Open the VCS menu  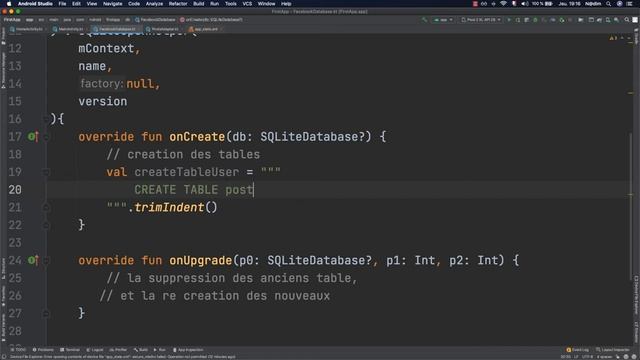tap(247, 4)
